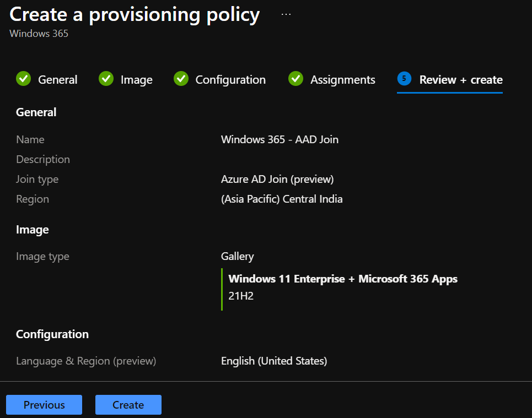Switch to the General step tab
Viewport: 532px width, 418px height.
[x=47, y=80]
